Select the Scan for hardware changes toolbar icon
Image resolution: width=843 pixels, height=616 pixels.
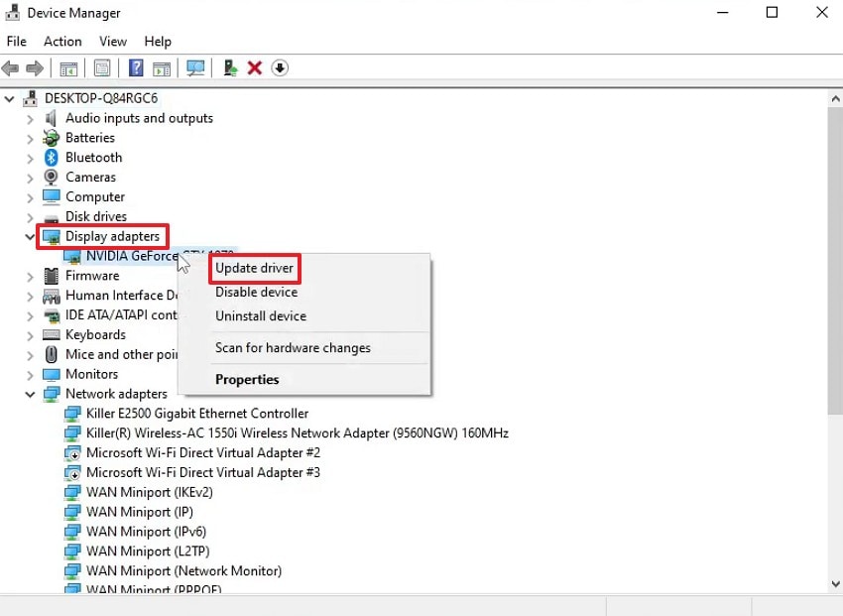coord(195,67)
